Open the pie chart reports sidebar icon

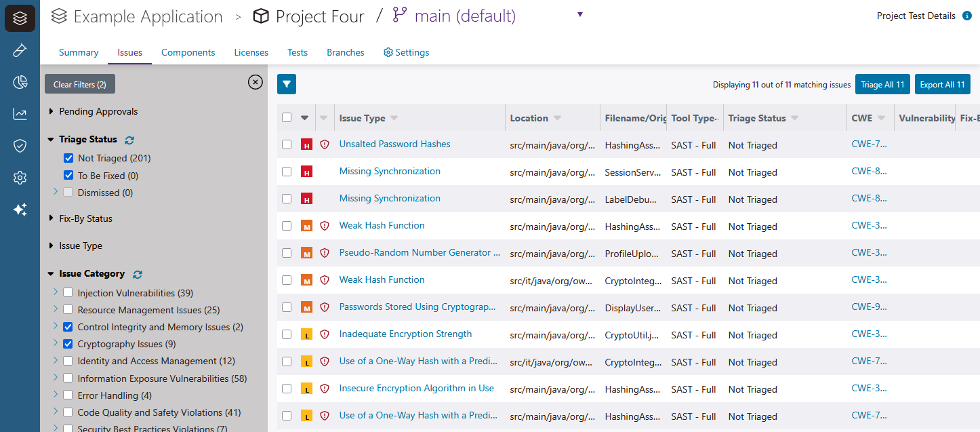point(20,83)
